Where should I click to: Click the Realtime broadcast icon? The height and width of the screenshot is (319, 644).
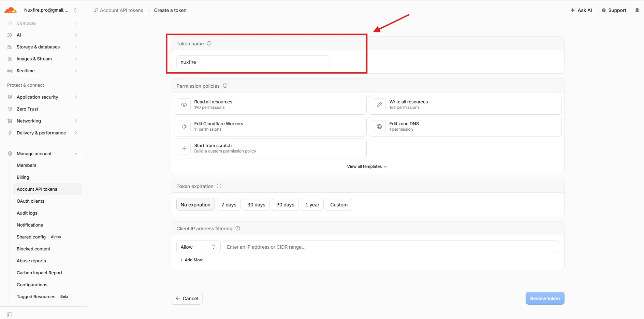10,71
